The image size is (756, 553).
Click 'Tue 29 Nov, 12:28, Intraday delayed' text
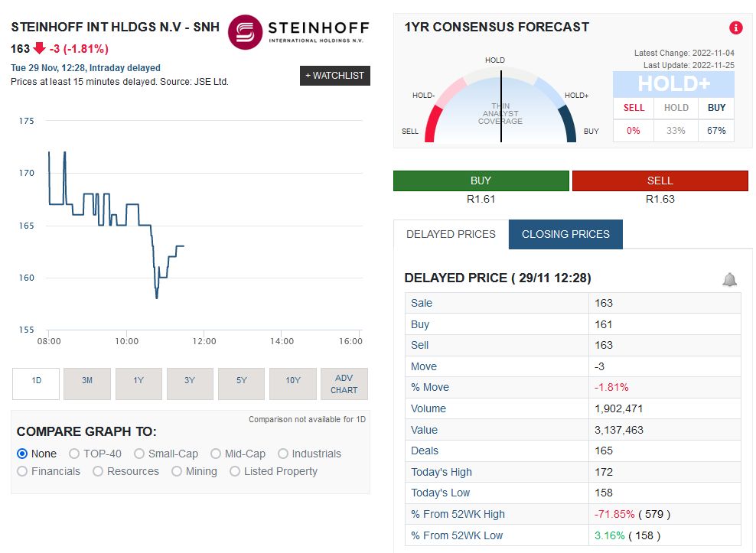point(86,68)
